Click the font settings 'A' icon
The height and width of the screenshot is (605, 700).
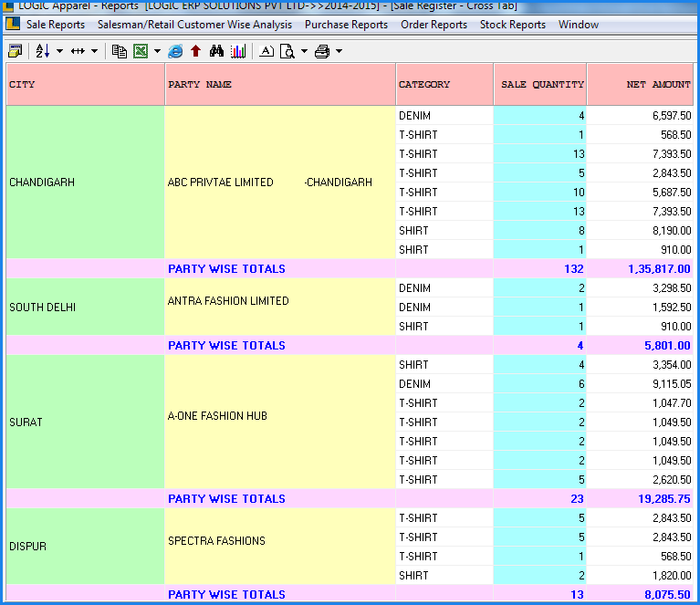[266, 51]
